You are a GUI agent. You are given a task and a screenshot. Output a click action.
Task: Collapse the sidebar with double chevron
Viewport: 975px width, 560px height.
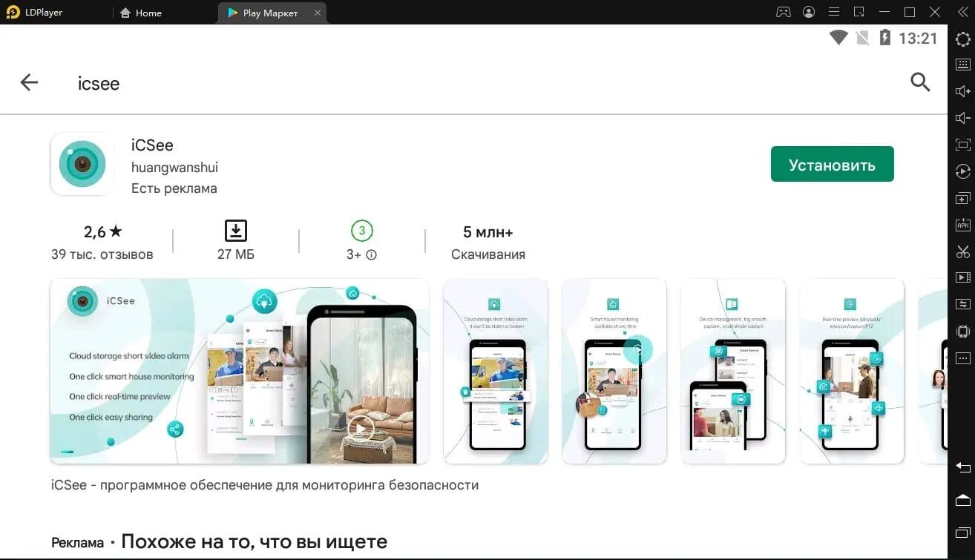click(x=962, y=12)
